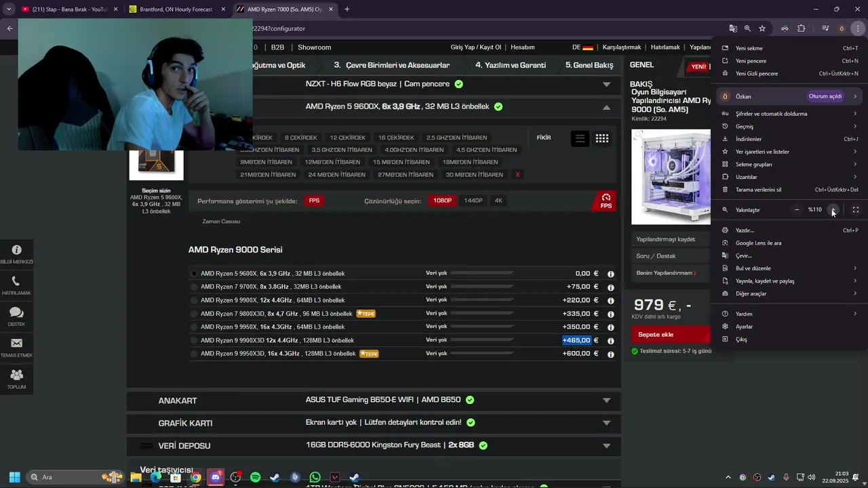
Task: Open info icon for Ryzen 9 9950X3D
Action: tap(611, 354)
